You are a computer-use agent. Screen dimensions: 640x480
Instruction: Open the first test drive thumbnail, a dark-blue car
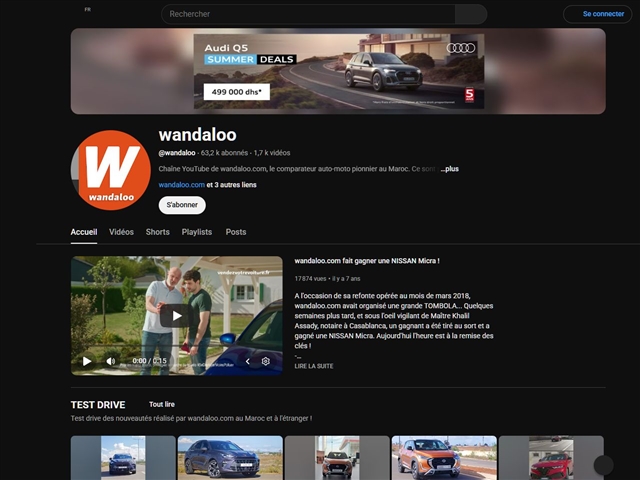[123, 458]
